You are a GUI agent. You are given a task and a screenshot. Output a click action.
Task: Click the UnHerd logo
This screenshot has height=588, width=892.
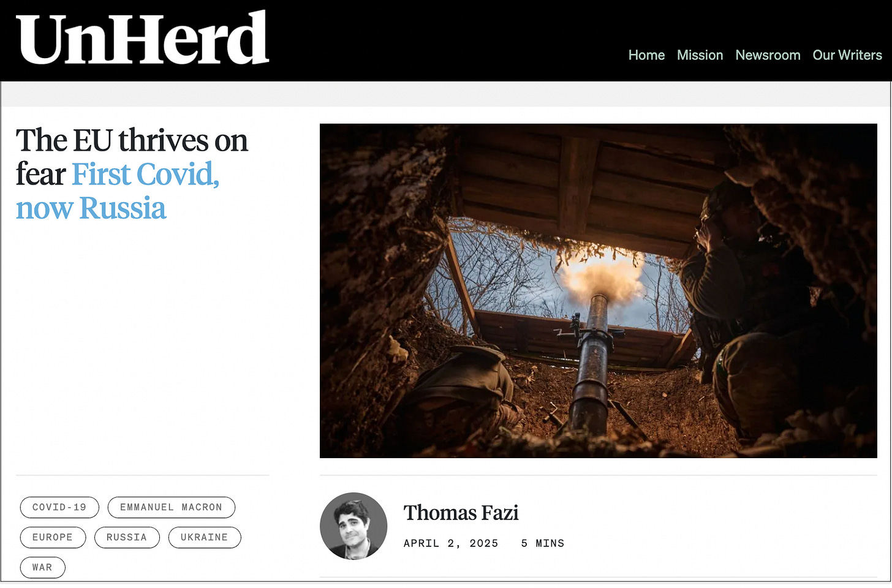142,38
